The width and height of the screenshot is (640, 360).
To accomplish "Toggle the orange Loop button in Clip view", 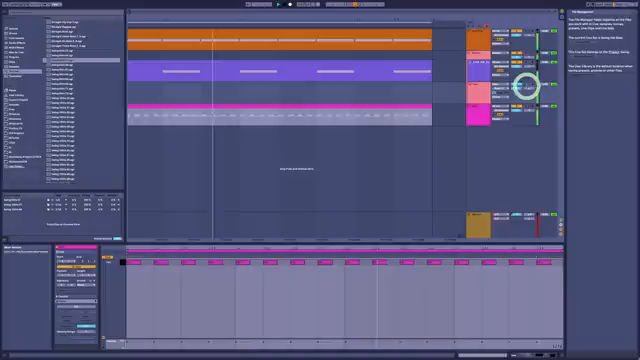I will [x=76, y=267].
